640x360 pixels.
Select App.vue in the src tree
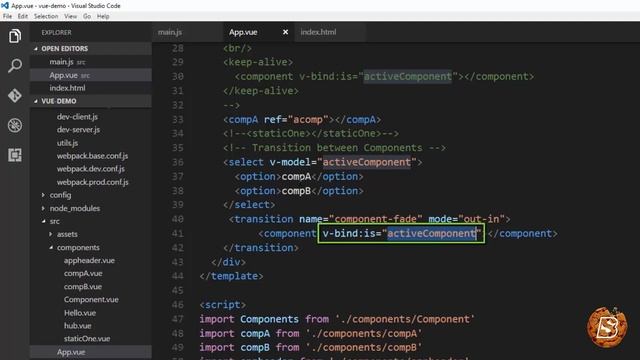91,352
